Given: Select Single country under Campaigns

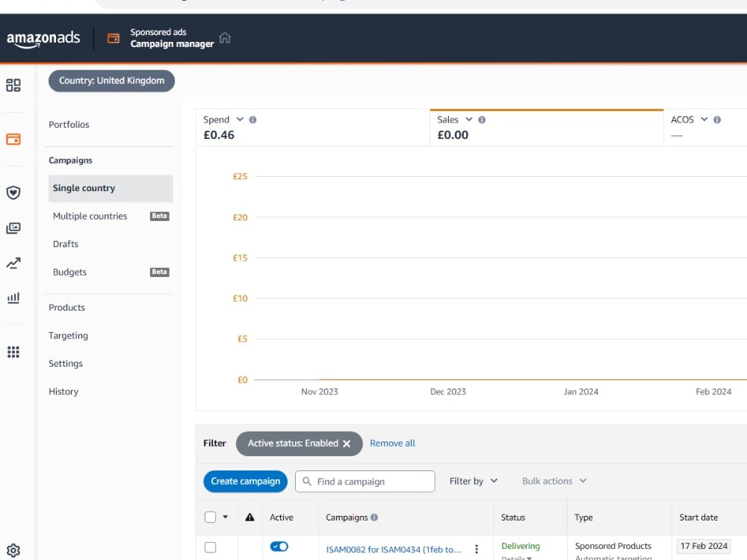Looking at the screenshot, I should 111,188.
